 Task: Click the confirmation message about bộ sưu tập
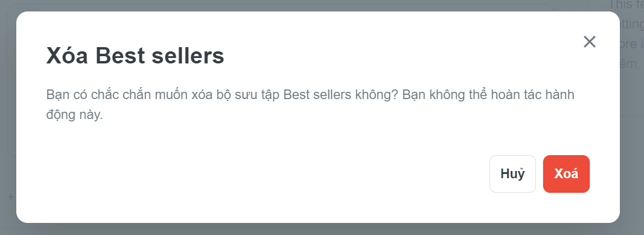click(310, 105)
